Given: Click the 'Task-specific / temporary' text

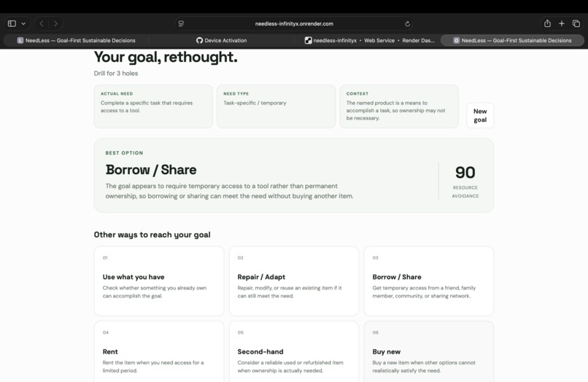Looking at the screenshot, I should (x=255, y=103).
